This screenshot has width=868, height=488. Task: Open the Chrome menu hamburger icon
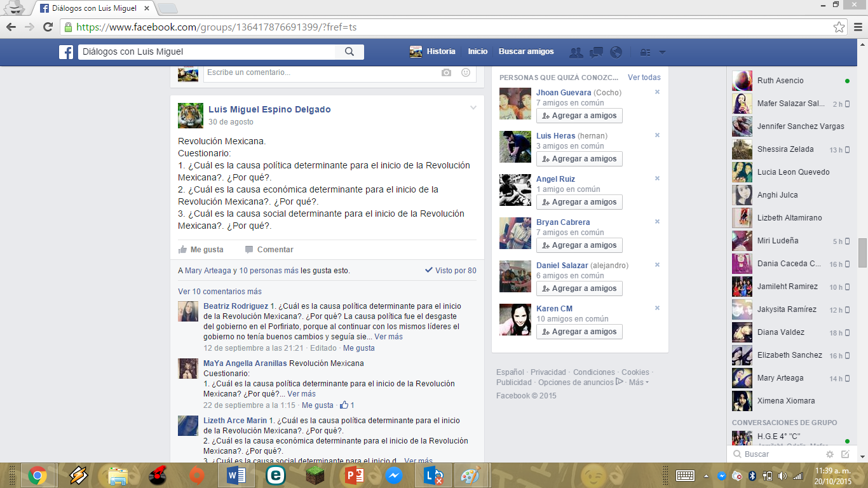857,27
